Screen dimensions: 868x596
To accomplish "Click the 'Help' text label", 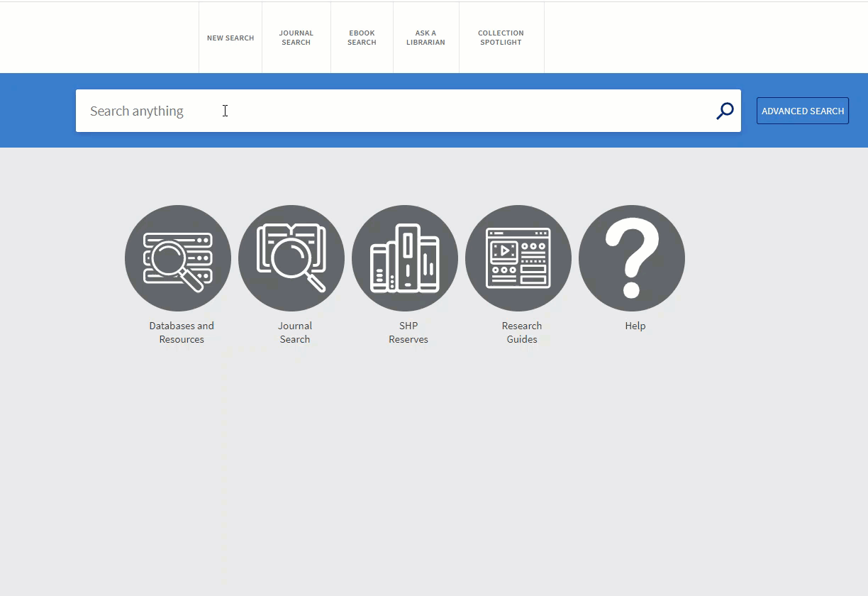I will click(x=635, y=326).
